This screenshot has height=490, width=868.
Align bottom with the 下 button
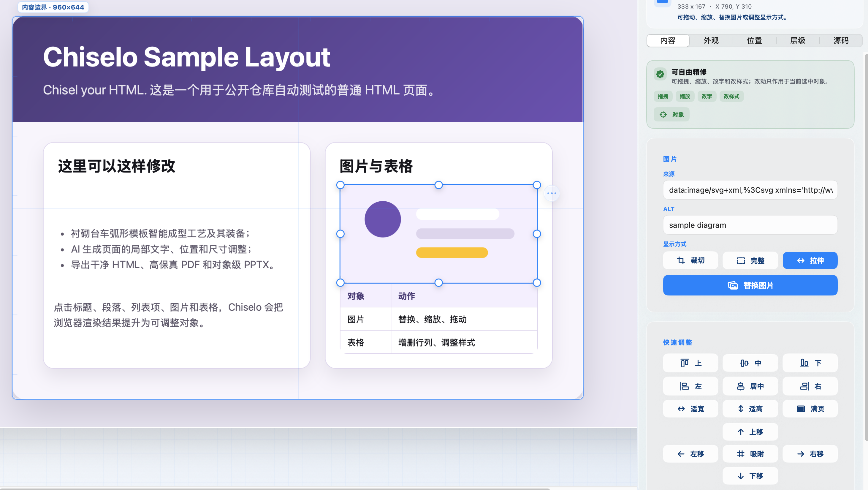pos(810,363)
